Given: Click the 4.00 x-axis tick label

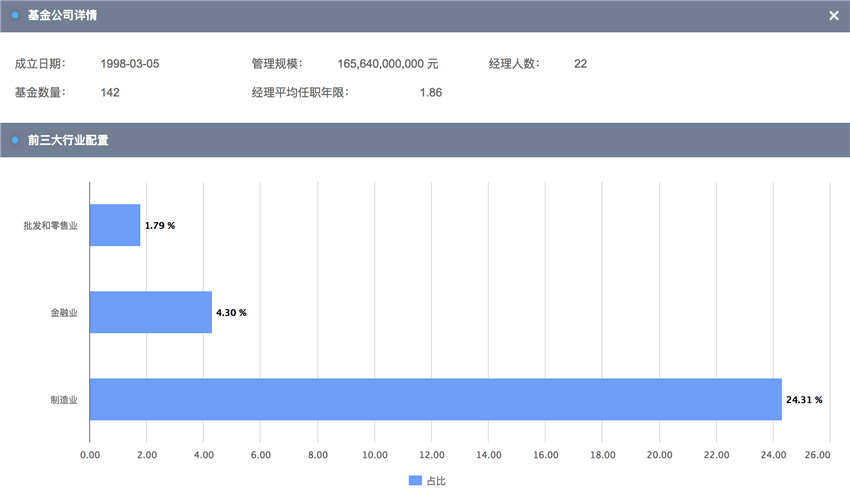Looking at the screenshot, I should [204, 455].
